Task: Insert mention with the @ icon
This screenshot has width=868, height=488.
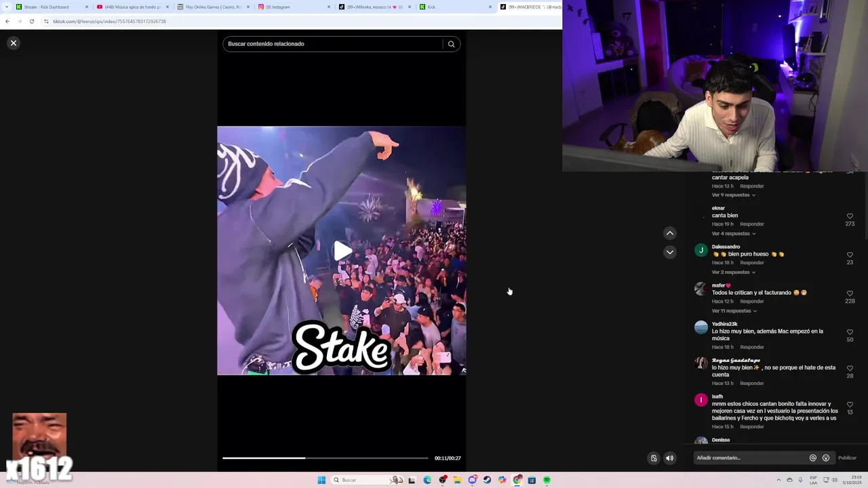Action: click(x=812, y=458)
